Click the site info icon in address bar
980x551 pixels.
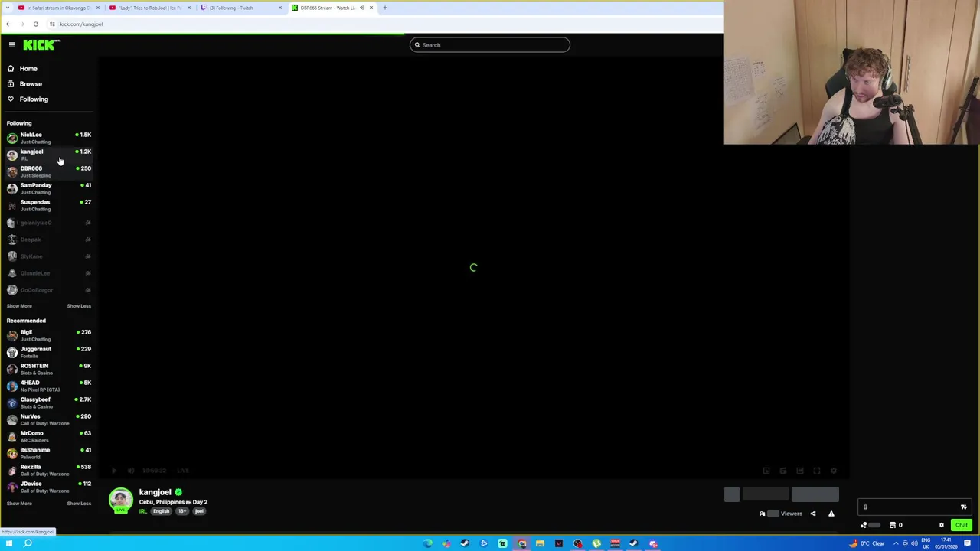coord(52,24)
